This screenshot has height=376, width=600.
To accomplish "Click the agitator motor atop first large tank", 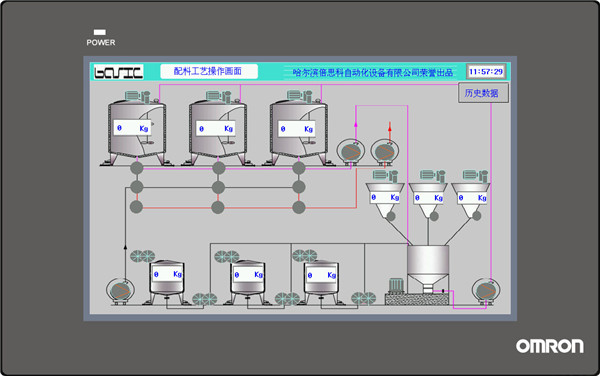I will pyautogui.click(x=137, y=96).
